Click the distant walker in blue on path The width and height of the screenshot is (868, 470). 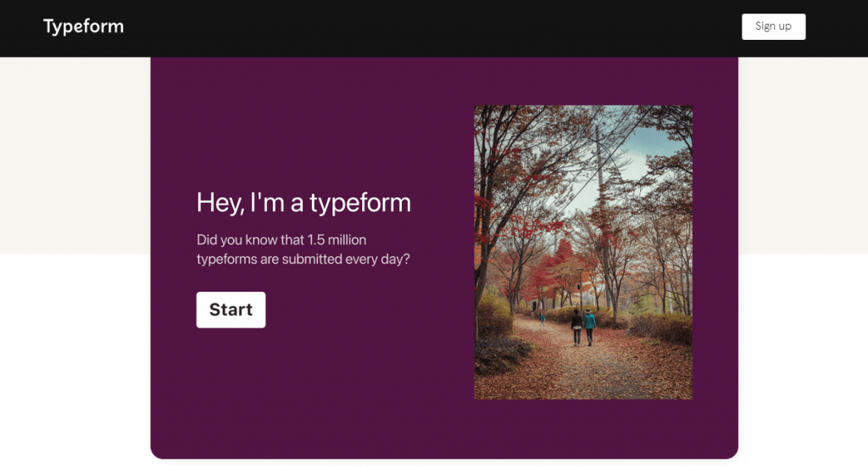coord(542,320)
